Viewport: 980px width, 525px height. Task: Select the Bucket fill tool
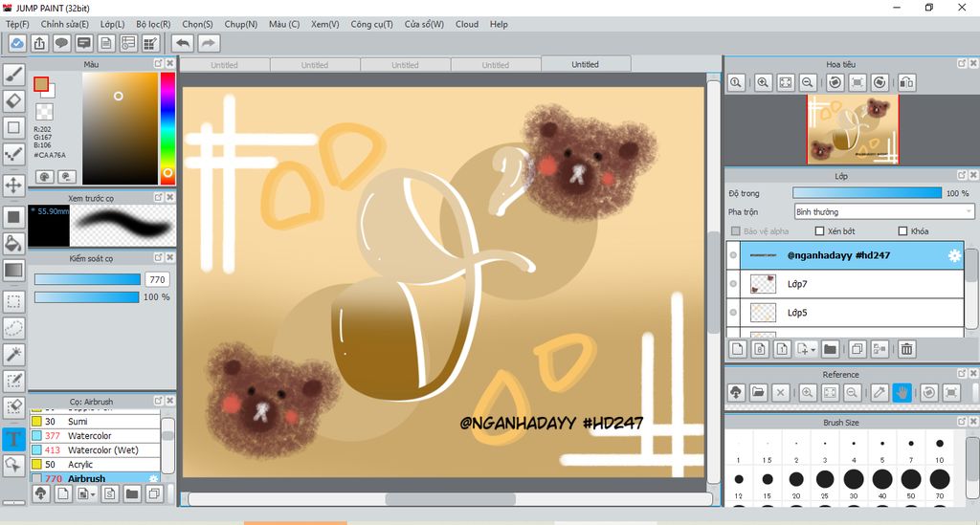click(13, 244)
